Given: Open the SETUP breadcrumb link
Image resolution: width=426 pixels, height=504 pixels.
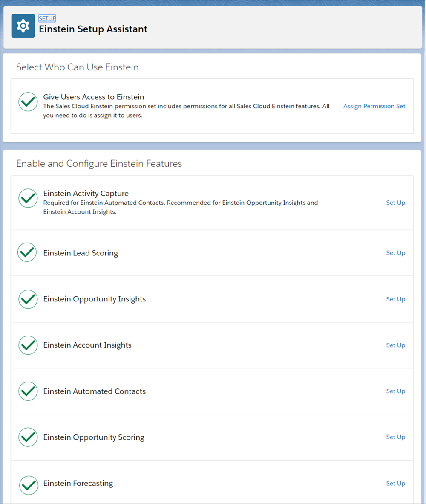Looking at the screenshot, I should (47, 18).
